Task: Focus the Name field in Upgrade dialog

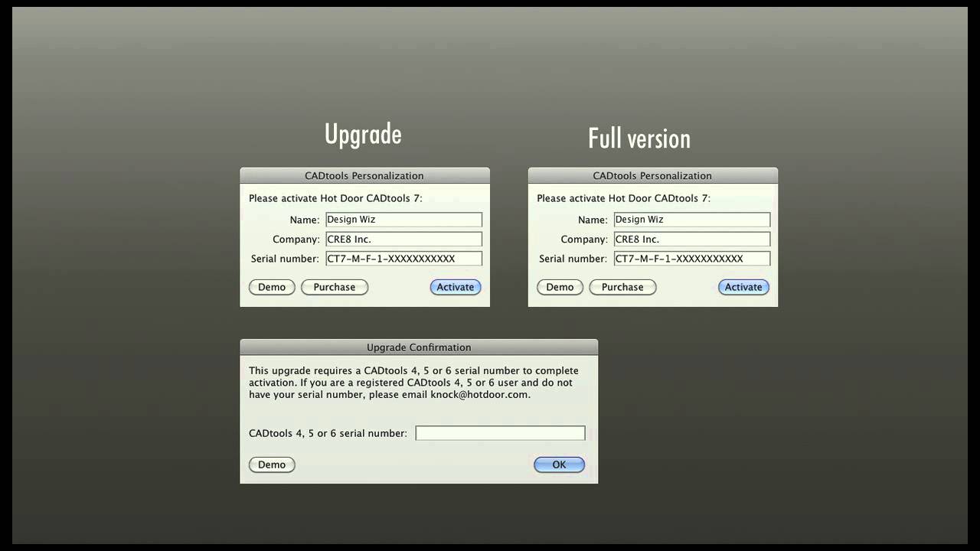Action: pyautogui.click(x=404, y=220)
